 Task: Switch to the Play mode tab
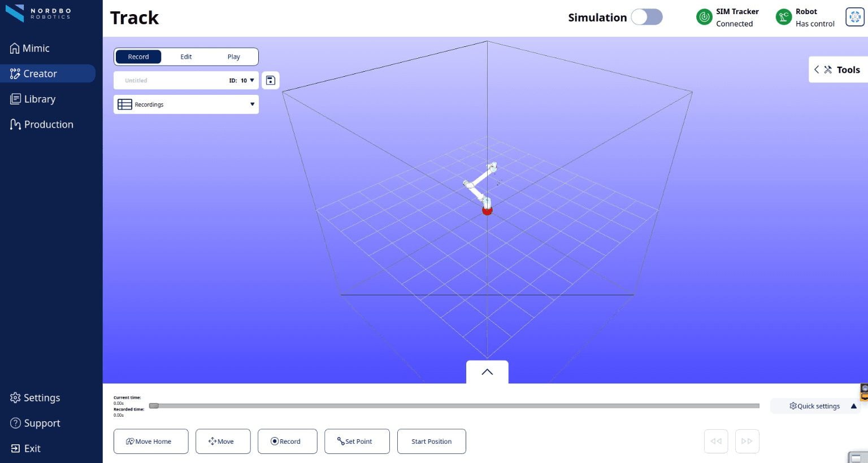pos(233,57)
